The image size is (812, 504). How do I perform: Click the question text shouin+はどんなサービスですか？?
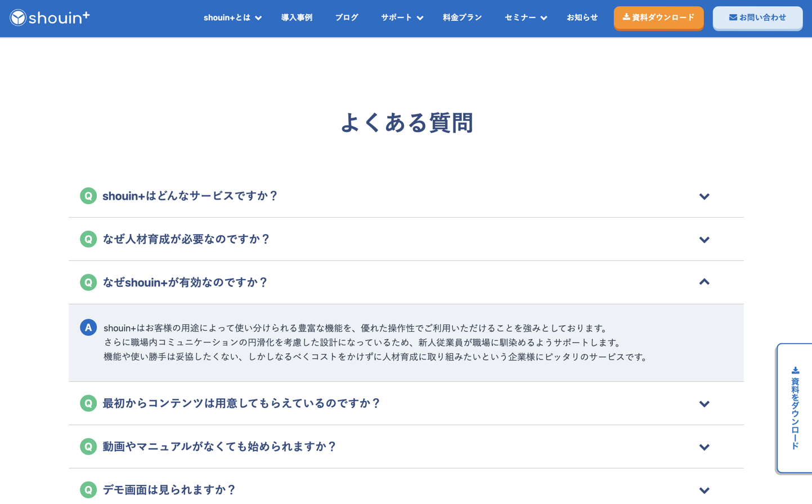coord(190,196)
